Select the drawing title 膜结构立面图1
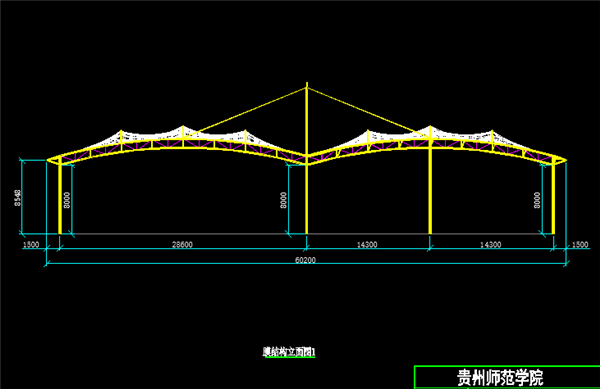 (x=289, y=352)
